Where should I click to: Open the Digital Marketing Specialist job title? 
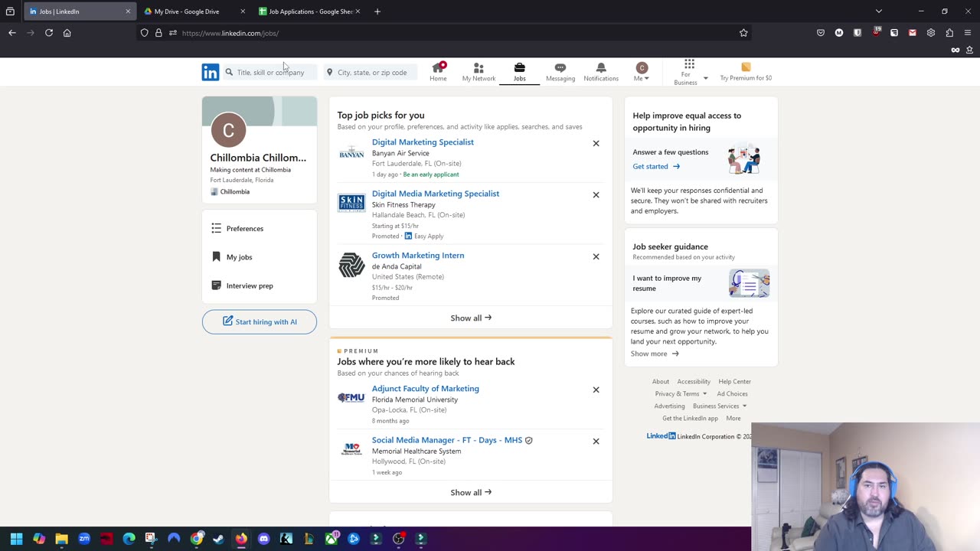click(x=423, y=142)
